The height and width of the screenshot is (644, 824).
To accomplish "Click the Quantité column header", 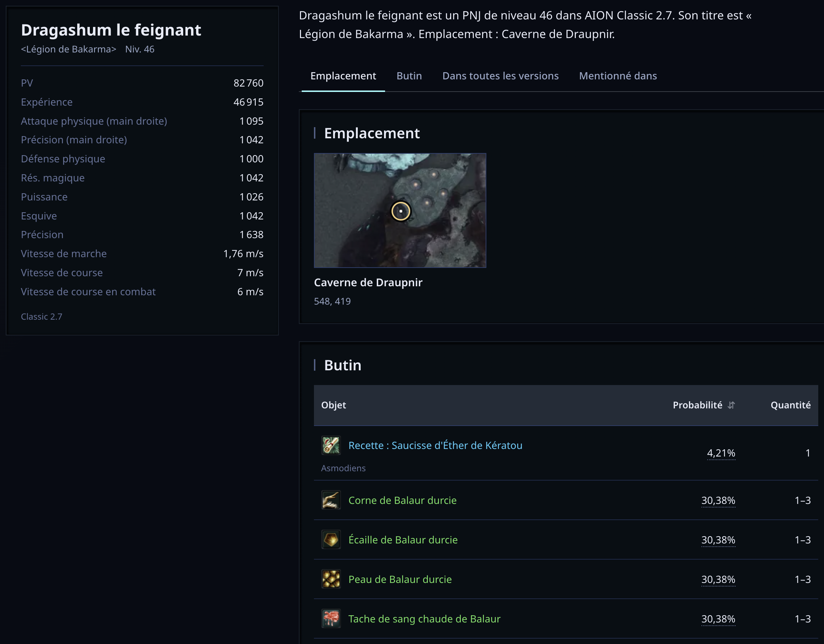I will tap(791, 405).
